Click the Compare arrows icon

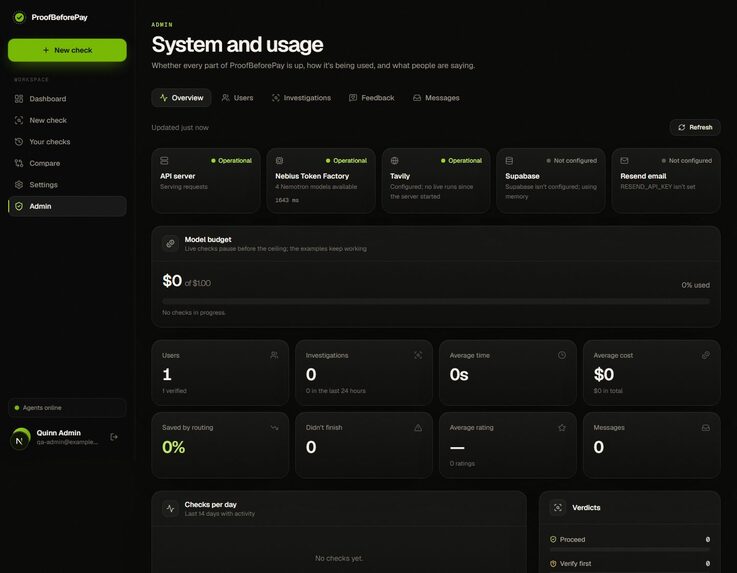coord(19,163)
